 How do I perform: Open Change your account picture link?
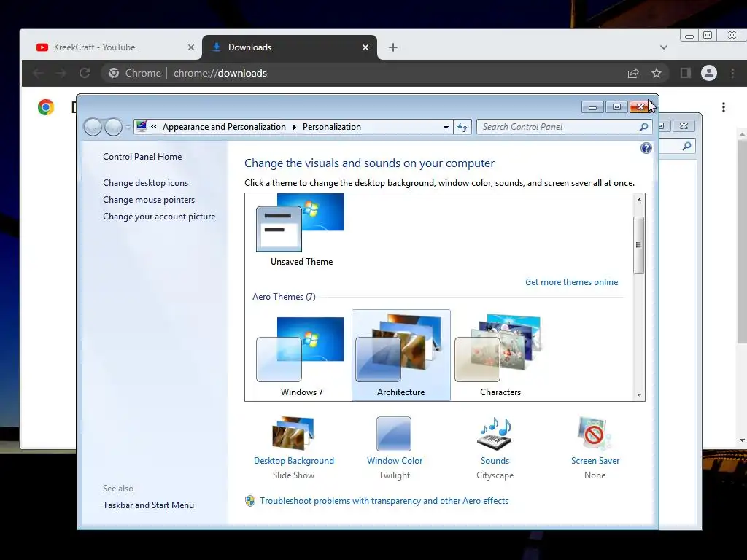[159, 216]
